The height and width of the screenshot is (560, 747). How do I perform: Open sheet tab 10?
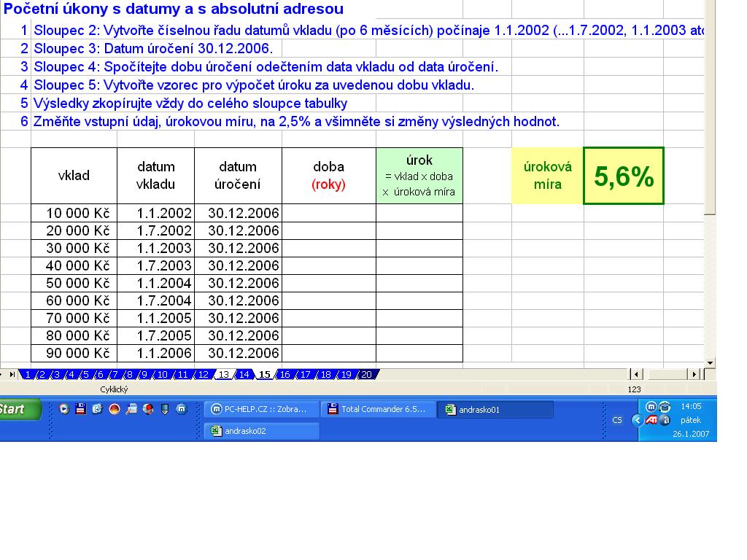tap(163, 374)
